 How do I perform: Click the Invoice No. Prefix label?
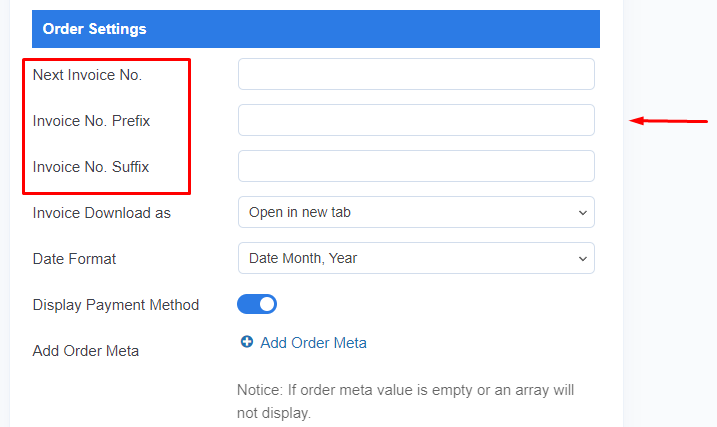pyautogui.click(x=91, y=121)
